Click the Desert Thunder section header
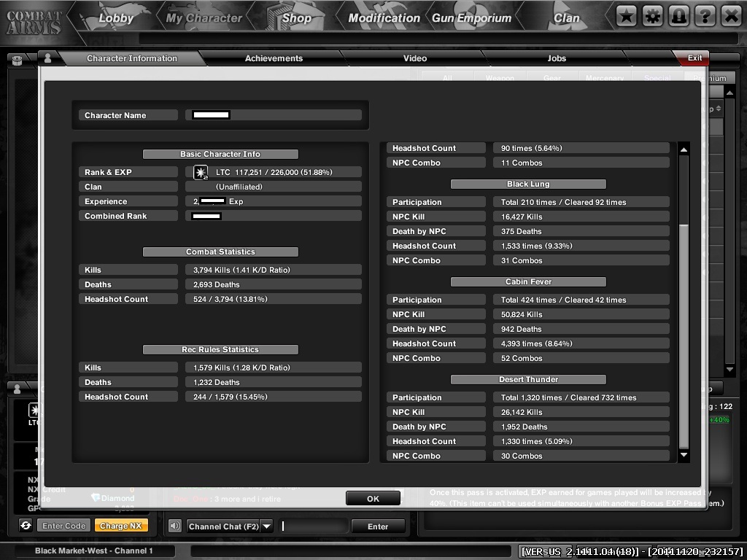 [x=528, y=379]
